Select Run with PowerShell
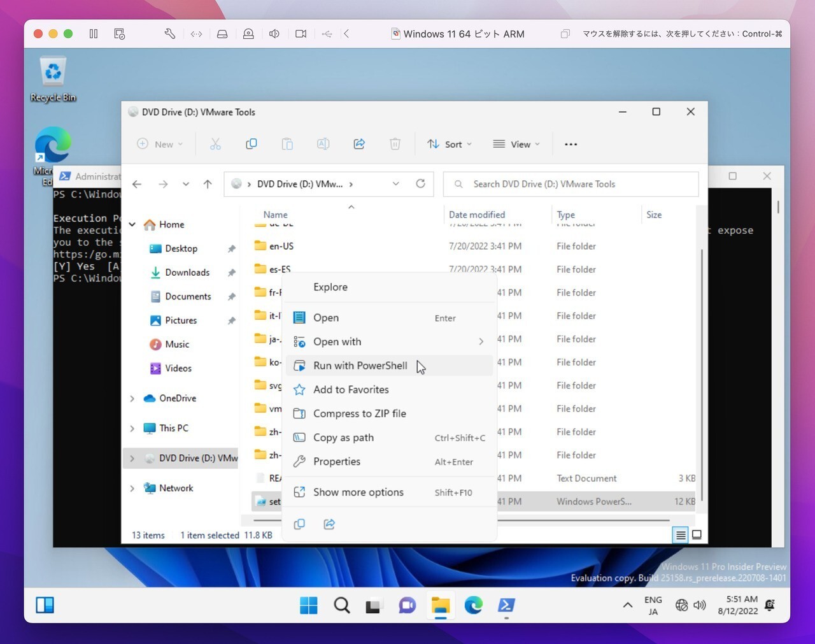 [360, 366]
